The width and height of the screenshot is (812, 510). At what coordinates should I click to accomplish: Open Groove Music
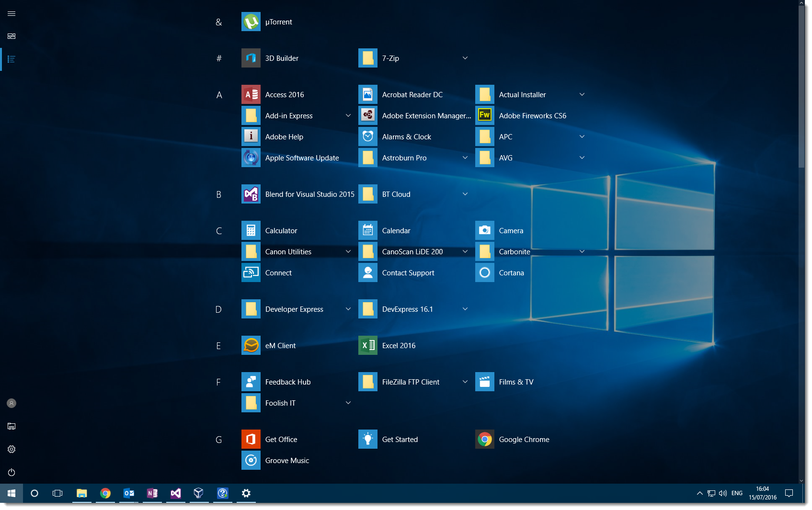pyautogui.click(x=286, y=460)
